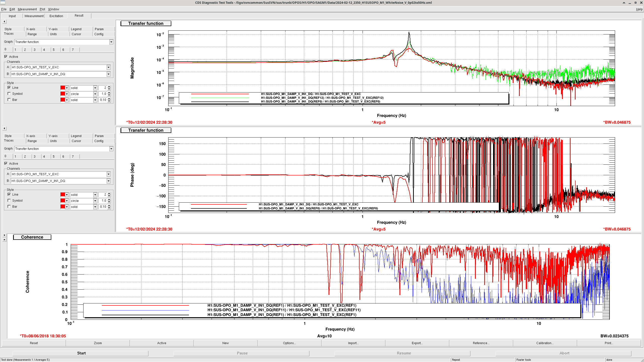Screen dimensions: 644x362
Task: Open channel A dropdown in phase panel
Action: coord(108,174)
